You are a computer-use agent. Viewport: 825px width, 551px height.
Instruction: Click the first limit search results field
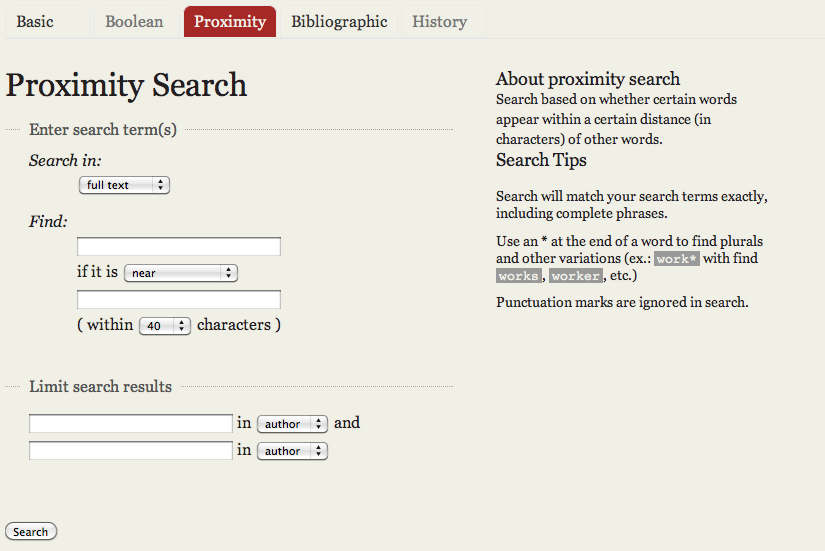point(130,424)
